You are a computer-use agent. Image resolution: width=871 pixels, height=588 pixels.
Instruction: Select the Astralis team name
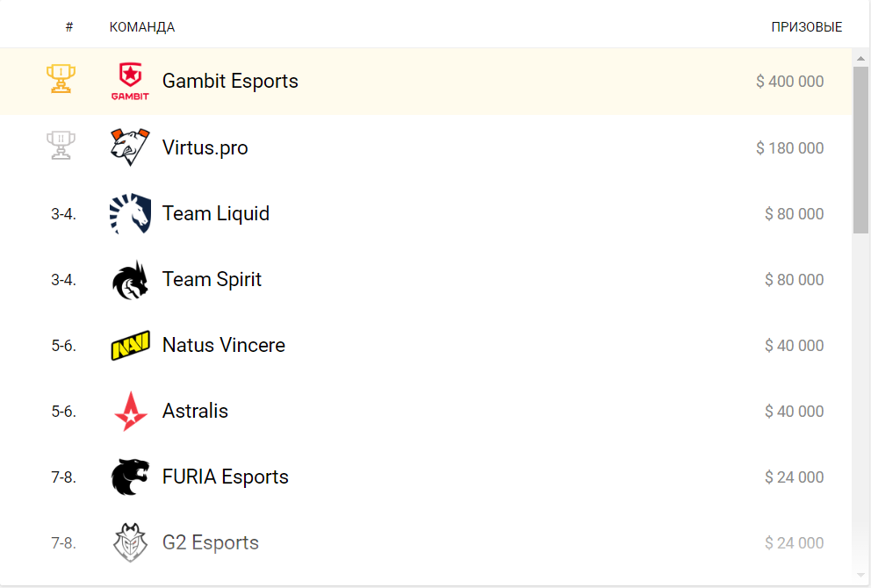pyautogui.click(x=195, y=411)
